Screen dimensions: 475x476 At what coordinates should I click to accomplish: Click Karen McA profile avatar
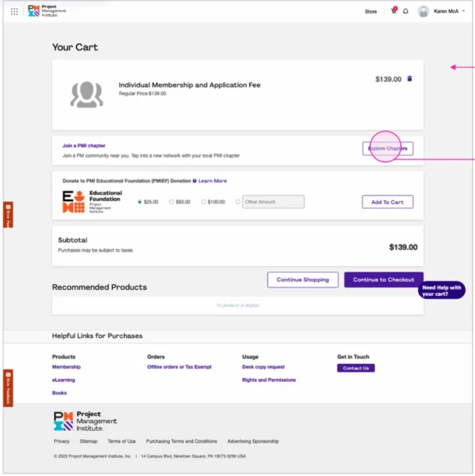point(423,11)
